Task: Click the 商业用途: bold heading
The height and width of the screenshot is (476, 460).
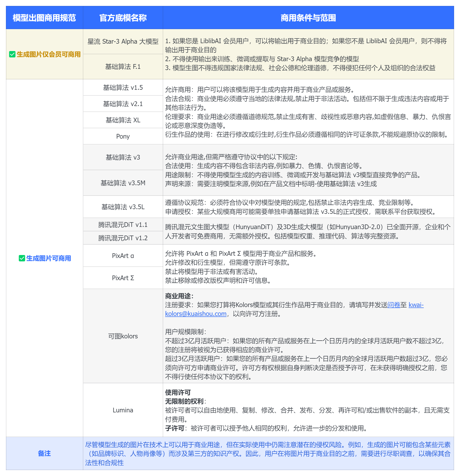Action: (x=179, y=296)
